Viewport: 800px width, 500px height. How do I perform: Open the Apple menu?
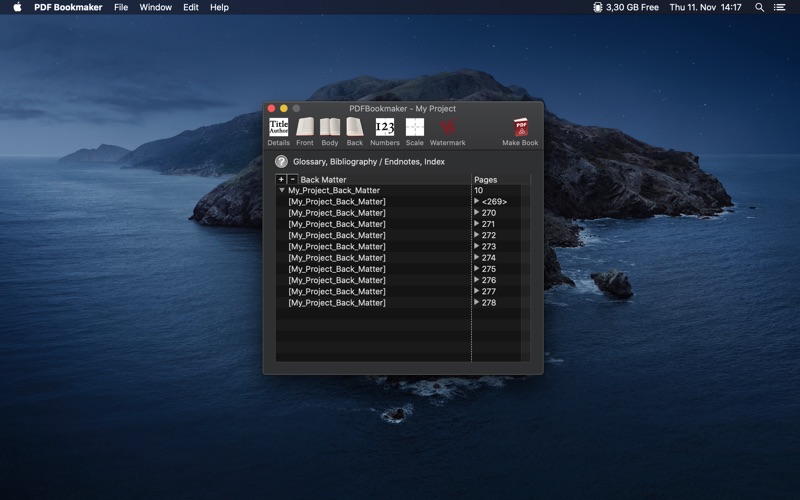tap(17, 7)
